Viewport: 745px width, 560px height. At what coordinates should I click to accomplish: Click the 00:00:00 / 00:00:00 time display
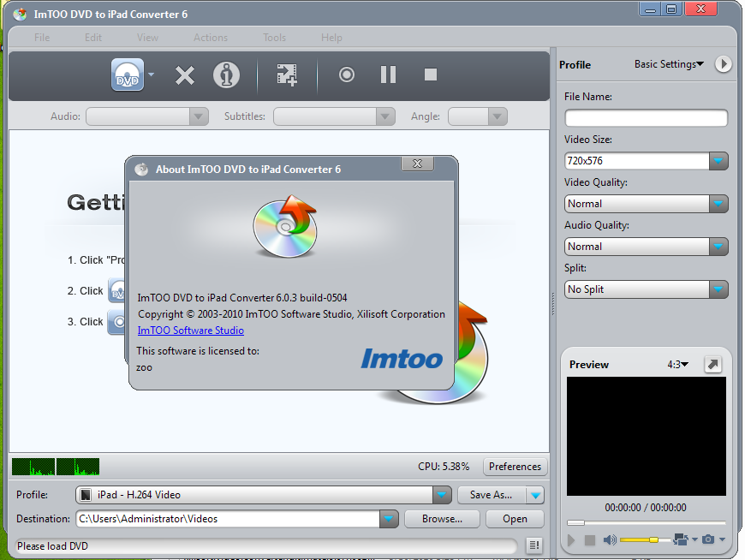coord(646,507)
